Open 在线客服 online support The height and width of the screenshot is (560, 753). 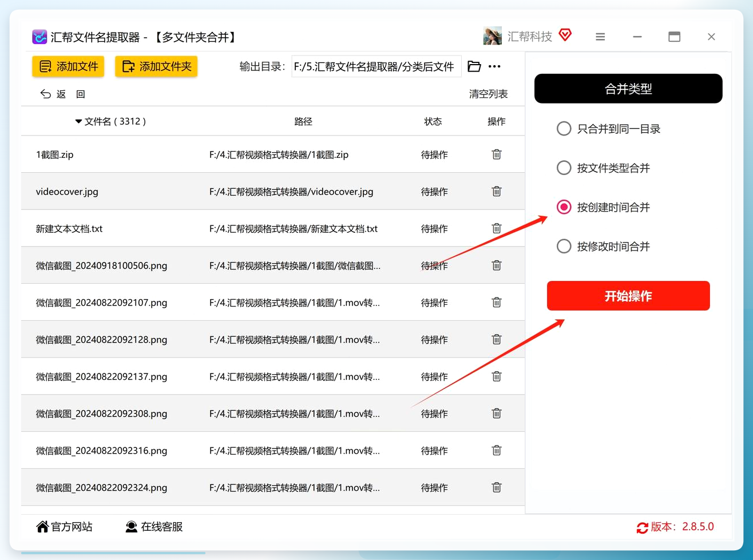pos(154,527)
